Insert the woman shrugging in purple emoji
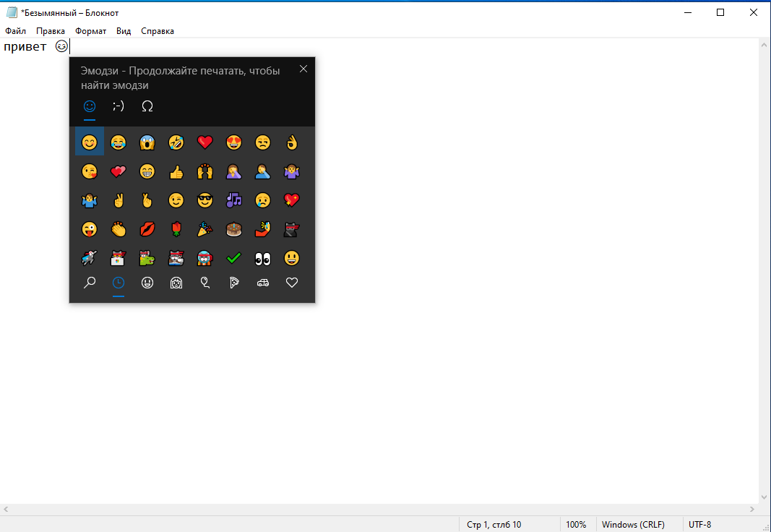Viewport: 771px width, 532px height. tap(292, 171)
